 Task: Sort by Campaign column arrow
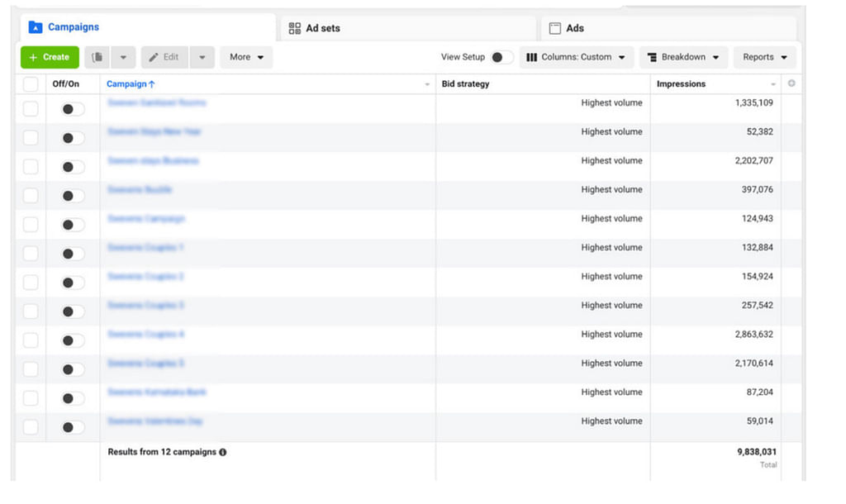click(x=152, y=84)
